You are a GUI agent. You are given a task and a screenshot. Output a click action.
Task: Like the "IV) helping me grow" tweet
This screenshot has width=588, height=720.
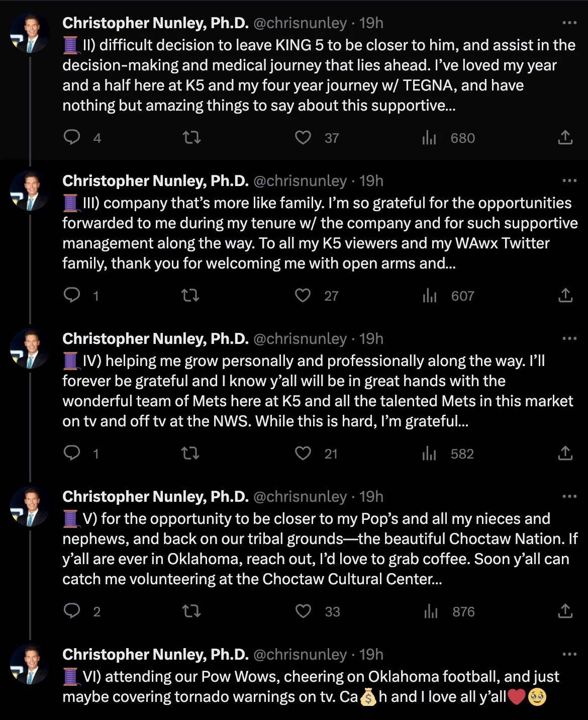(303, 453)
